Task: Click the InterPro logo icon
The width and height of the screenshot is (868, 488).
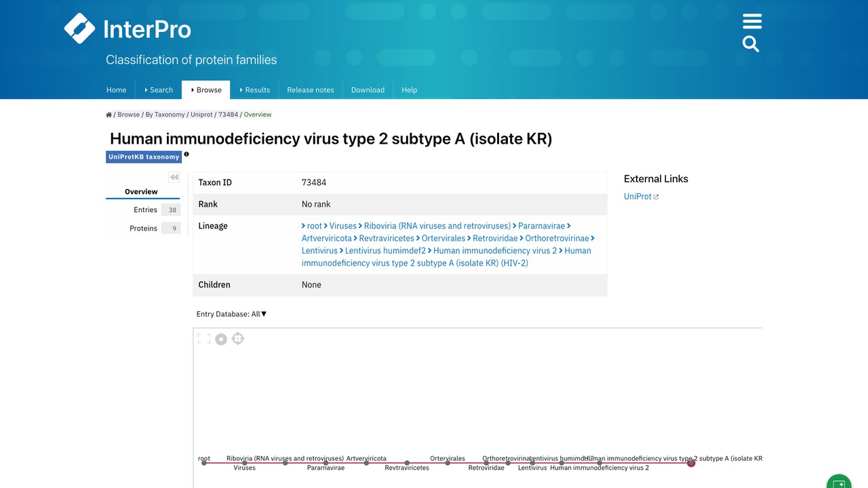Action: tap(79, 28)
